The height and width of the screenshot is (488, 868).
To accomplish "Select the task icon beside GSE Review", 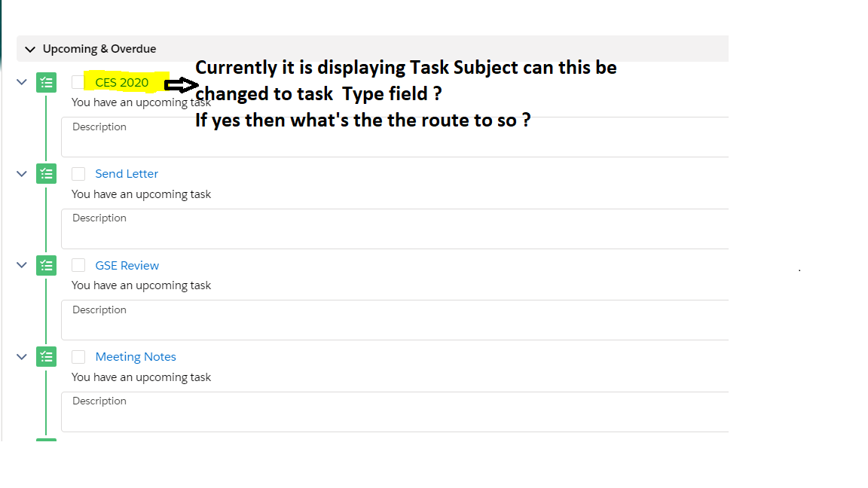I will coord(46,265).
